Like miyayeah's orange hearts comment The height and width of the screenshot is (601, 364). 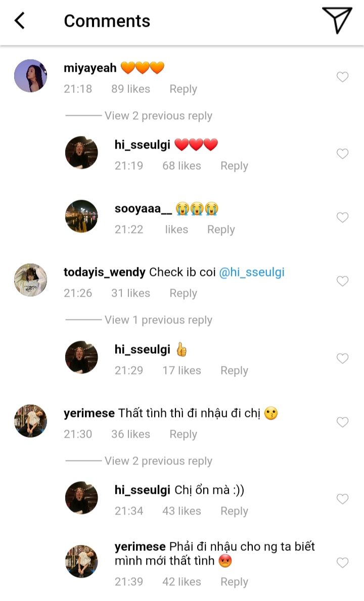tap(342, 77)
